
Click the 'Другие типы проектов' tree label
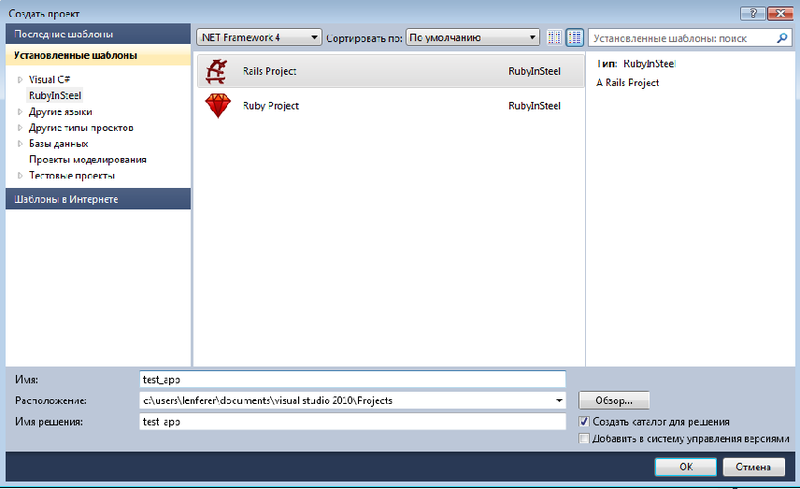(x=81, y=128)
